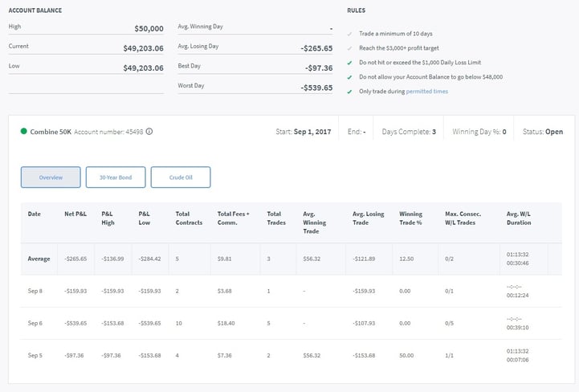Click the Status: Open label
The image size is (579, 392).
click(x=543, y=131)
